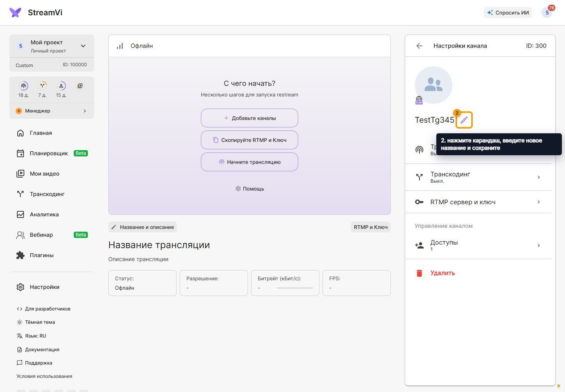The height and width of the screenshot is (392, 565).
Task: Click the StreamVi butterfly logo
Action: point(15,13)
